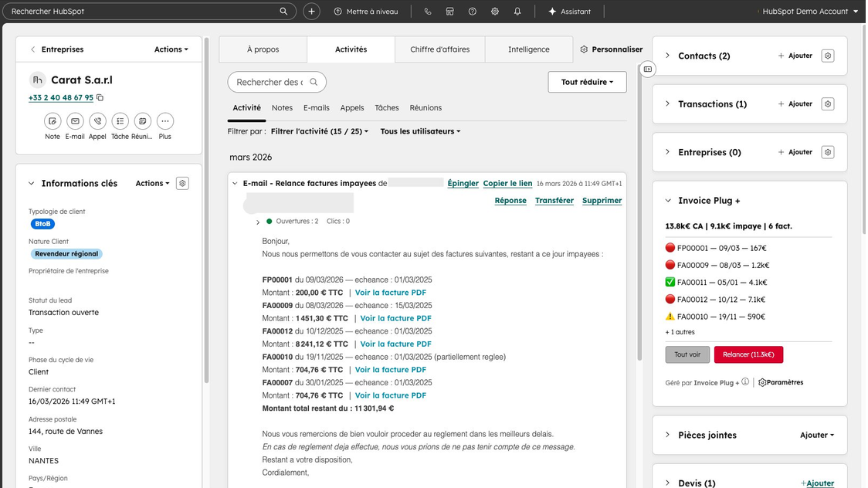Click the search icon in activities search
The width and height of the screenshot is (868, 488).
(314, 82)
